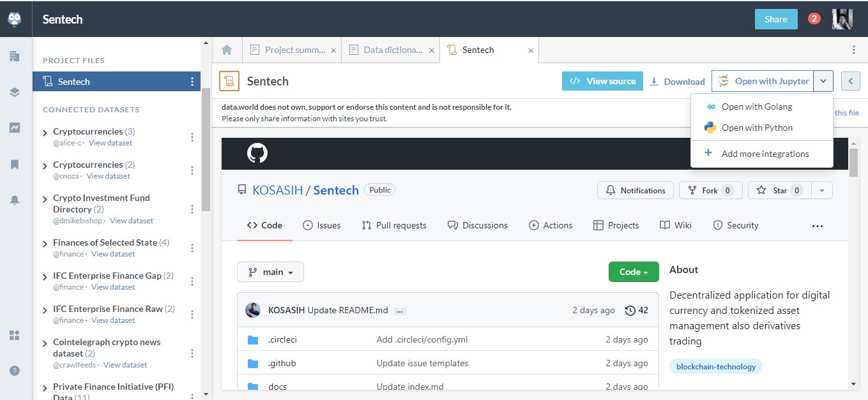The image size is (868, 400).
Task: Open options for Crypto Investment Fund Directory
Action: pyautogui.click(x=192, y=209)
